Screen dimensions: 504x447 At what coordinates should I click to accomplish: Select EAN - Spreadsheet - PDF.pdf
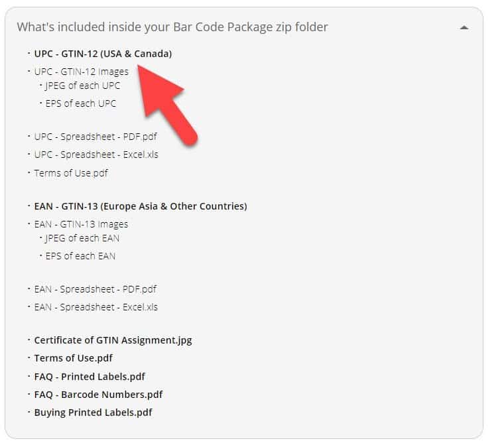[95, 289]
